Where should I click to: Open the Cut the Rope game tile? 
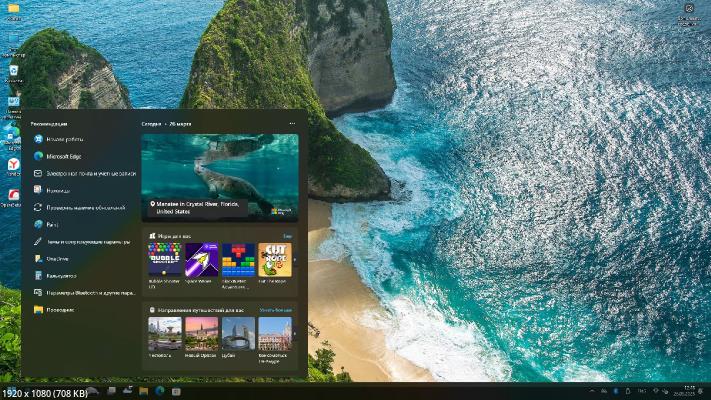coord(275,260)
